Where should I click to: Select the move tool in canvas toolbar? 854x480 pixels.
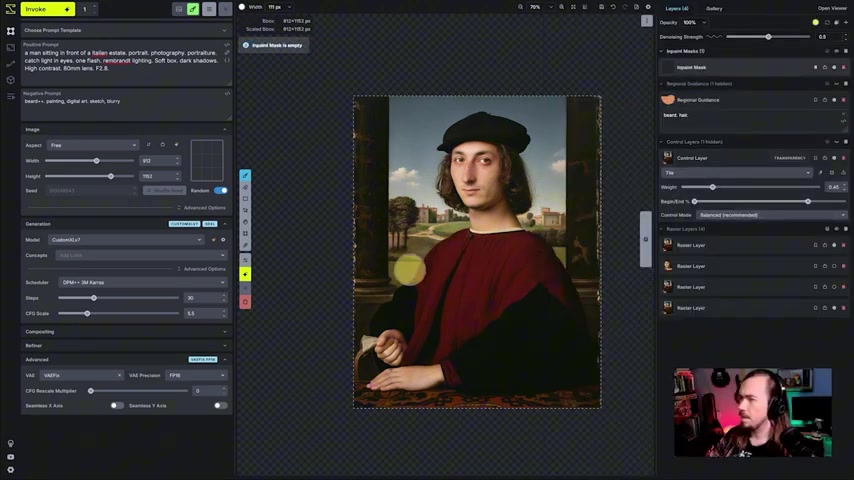[x=245, y=210]
